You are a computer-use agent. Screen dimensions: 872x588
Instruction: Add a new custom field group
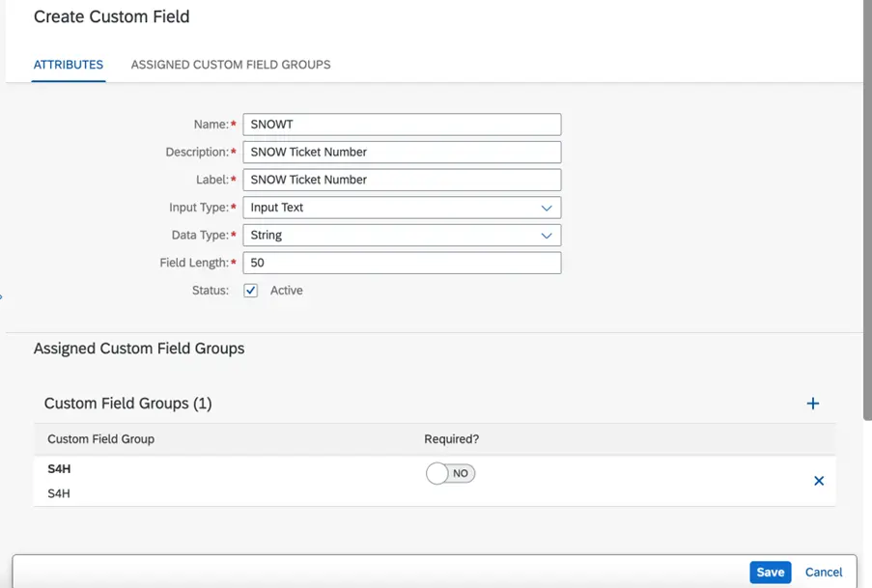[812, 404]
